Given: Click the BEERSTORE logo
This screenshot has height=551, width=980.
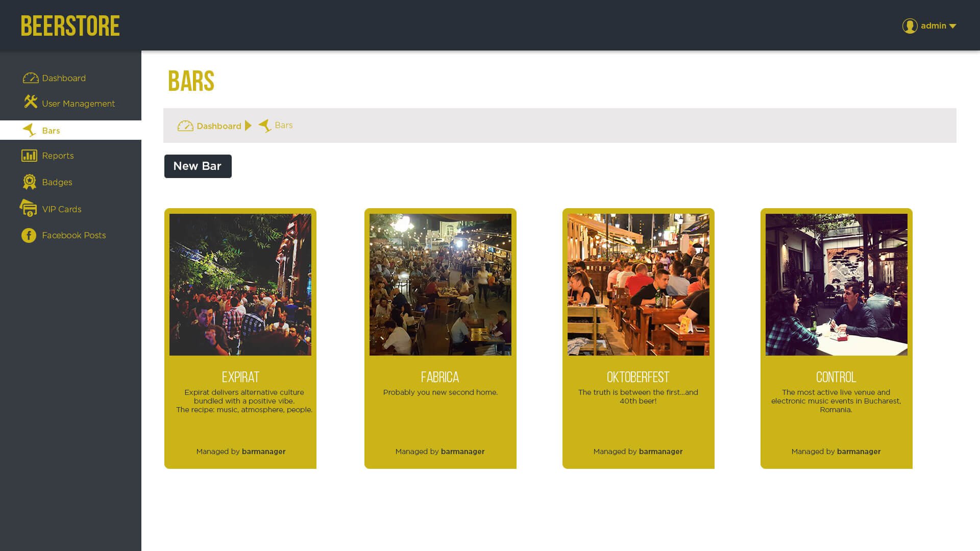Looking at the screenshot, I should [70, 26].
